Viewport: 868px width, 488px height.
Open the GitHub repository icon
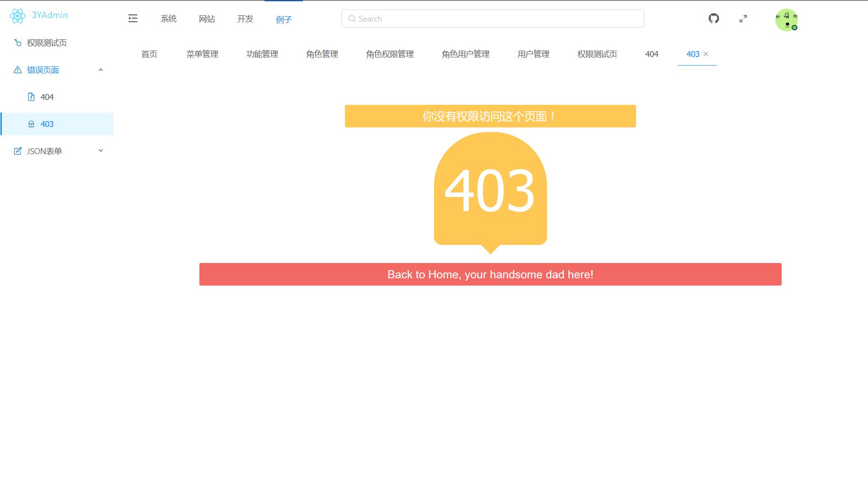[x=714, y=19]
